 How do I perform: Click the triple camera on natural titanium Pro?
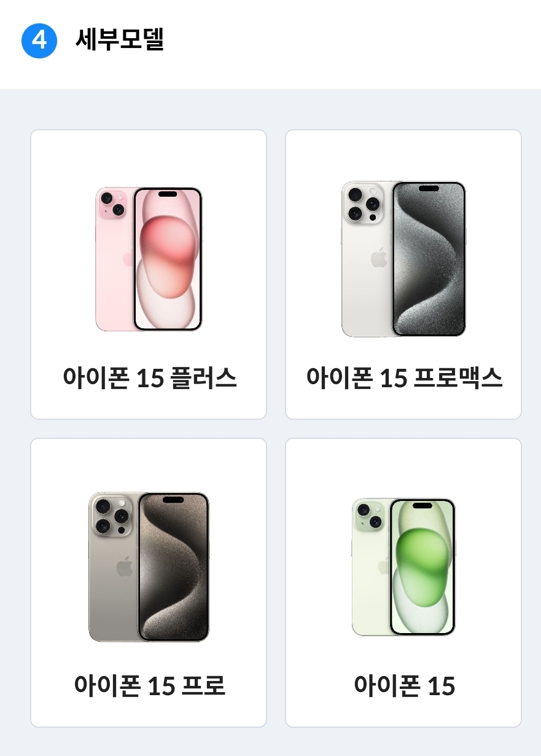(112, 515)
